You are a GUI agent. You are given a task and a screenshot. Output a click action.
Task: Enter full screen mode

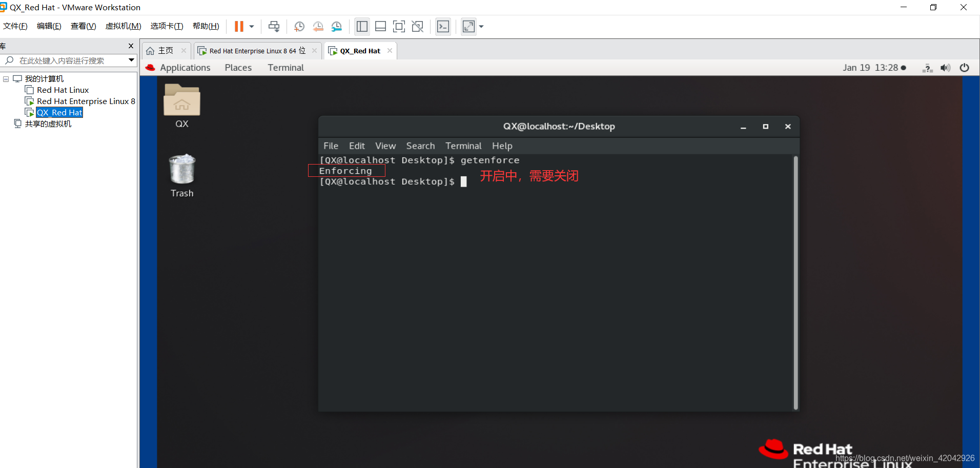(x=399, y=26)
